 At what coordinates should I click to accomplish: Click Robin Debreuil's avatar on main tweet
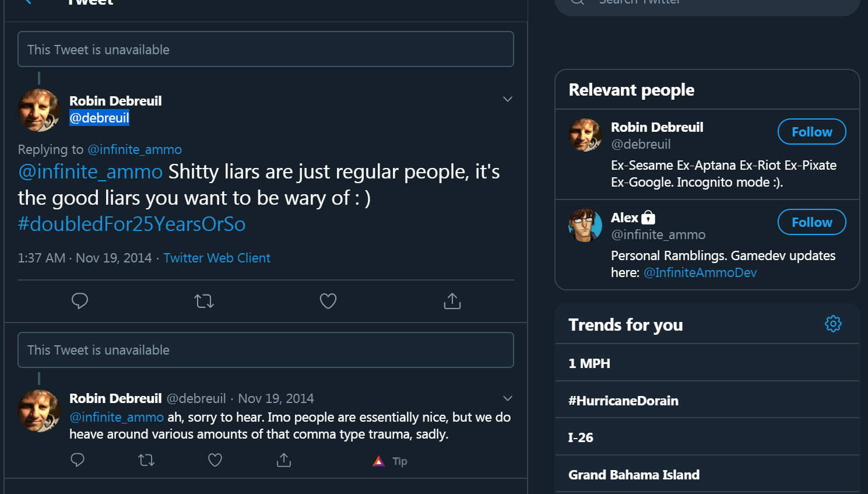tap(39, 110)
